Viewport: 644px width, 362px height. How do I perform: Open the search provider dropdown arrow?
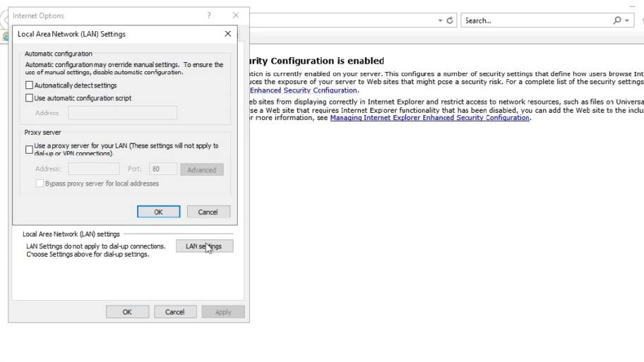pyautogui.click(x=627, y=20)
